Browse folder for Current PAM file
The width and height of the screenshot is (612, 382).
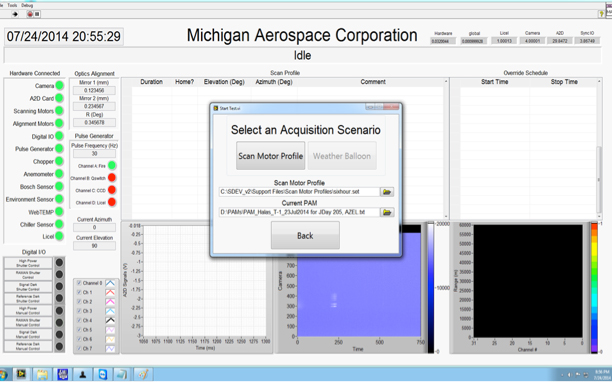tap(387, 212)
